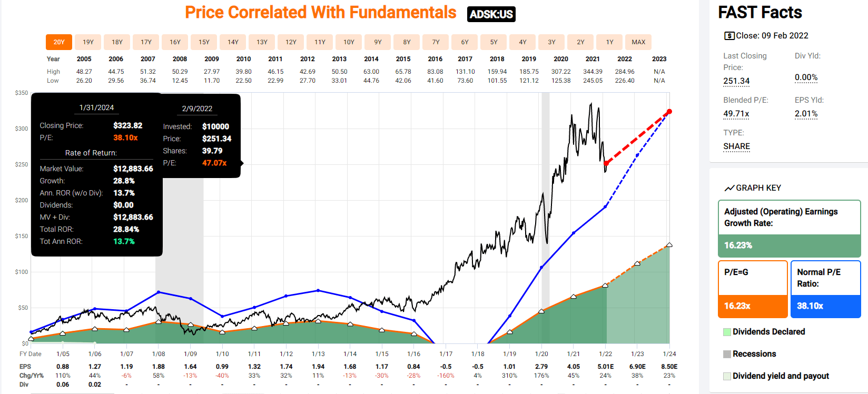The image size is (868, 394).
Task: Click the orange P/E=G 16.23x box
Action: click(753, 306)
